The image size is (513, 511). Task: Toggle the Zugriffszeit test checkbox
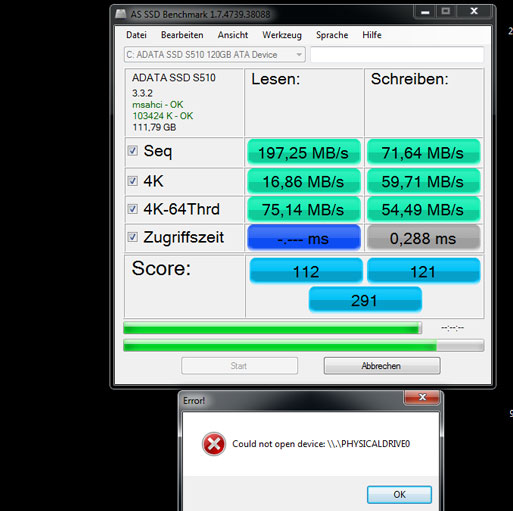(x=133, y=237)
